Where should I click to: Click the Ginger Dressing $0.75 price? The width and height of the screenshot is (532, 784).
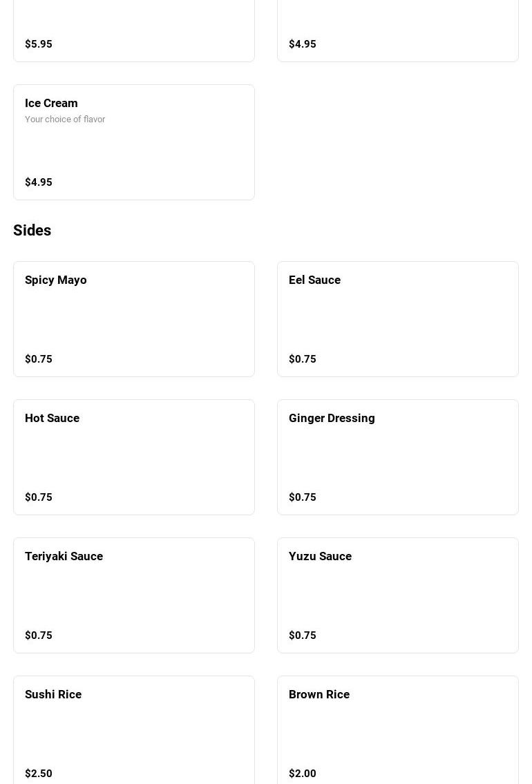(x=303, y=497)
